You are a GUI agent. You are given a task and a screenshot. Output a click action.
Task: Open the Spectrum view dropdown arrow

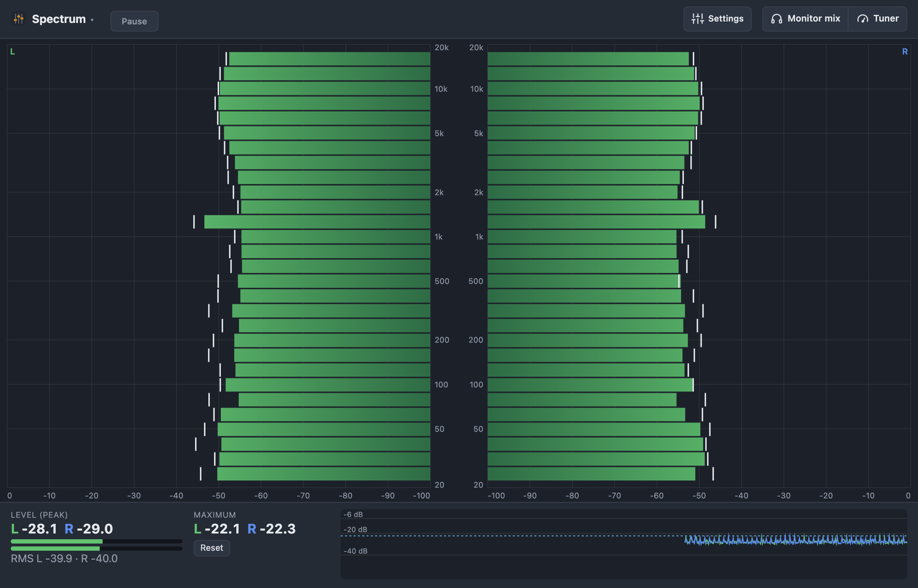click(92, 20)
